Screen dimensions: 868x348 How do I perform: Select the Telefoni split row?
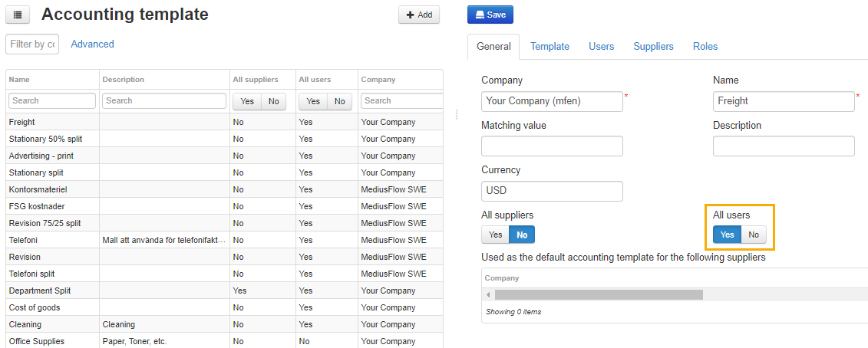pos(224,274)
